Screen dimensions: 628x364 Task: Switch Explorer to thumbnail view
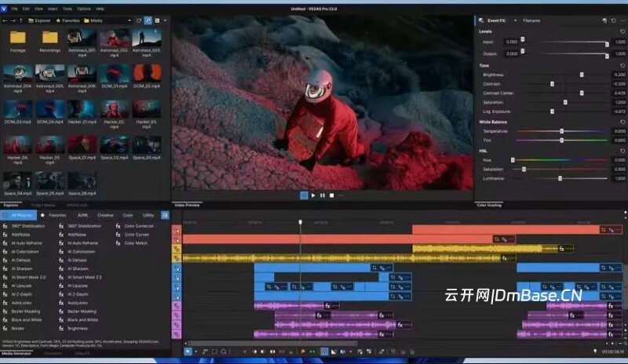(x=148, y=20)
